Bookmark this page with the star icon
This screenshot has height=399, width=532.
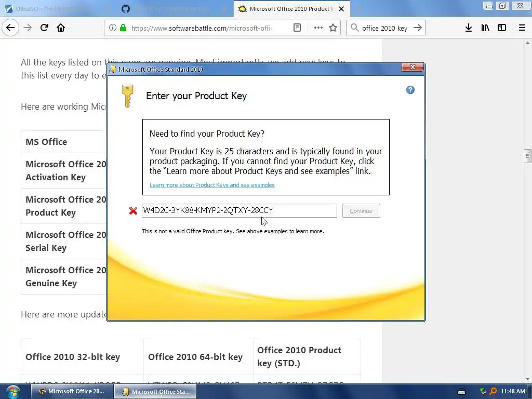click(x=333, y=28)
